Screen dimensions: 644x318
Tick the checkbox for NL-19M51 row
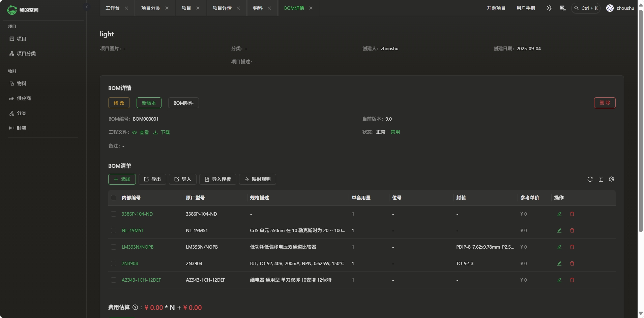click(x=114, y=230)
